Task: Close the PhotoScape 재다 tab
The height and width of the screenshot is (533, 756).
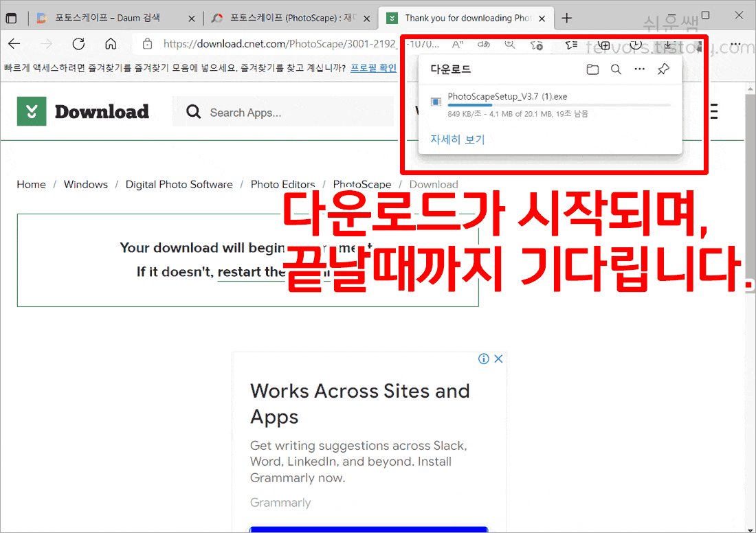Action: [x=367, y=19]
